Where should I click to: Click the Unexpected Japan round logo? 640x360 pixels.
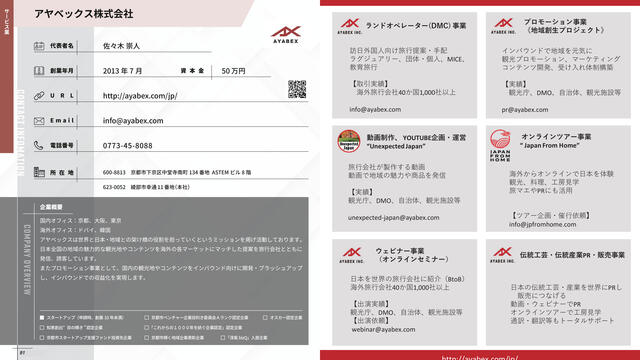349,141
